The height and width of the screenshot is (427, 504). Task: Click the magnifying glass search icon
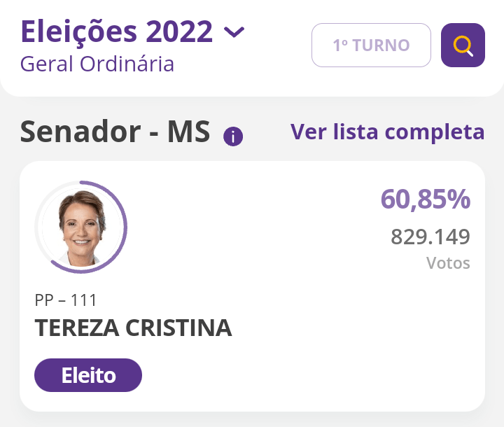463,45
